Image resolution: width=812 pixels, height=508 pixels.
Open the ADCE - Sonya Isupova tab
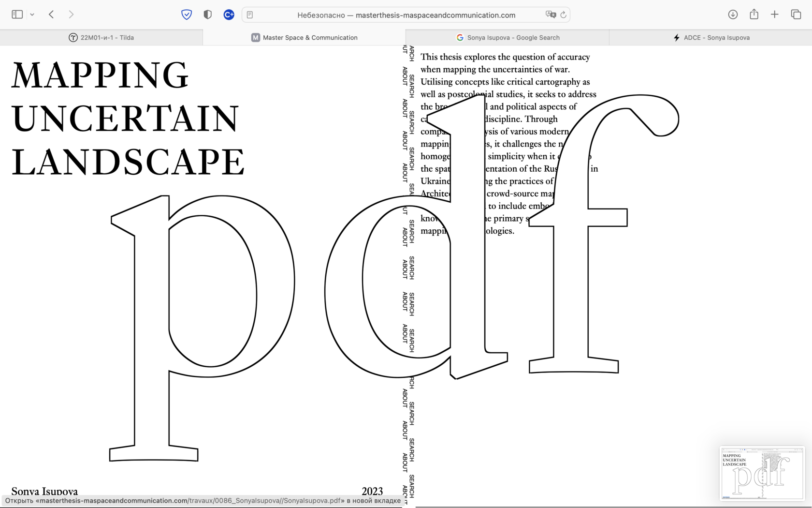click(710, 37)
